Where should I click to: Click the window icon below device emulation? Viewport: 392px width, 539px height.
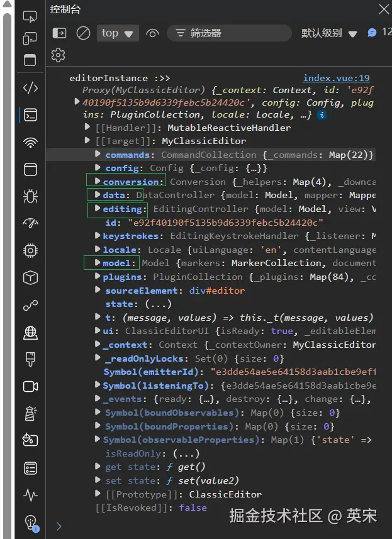tap(30, 60)
